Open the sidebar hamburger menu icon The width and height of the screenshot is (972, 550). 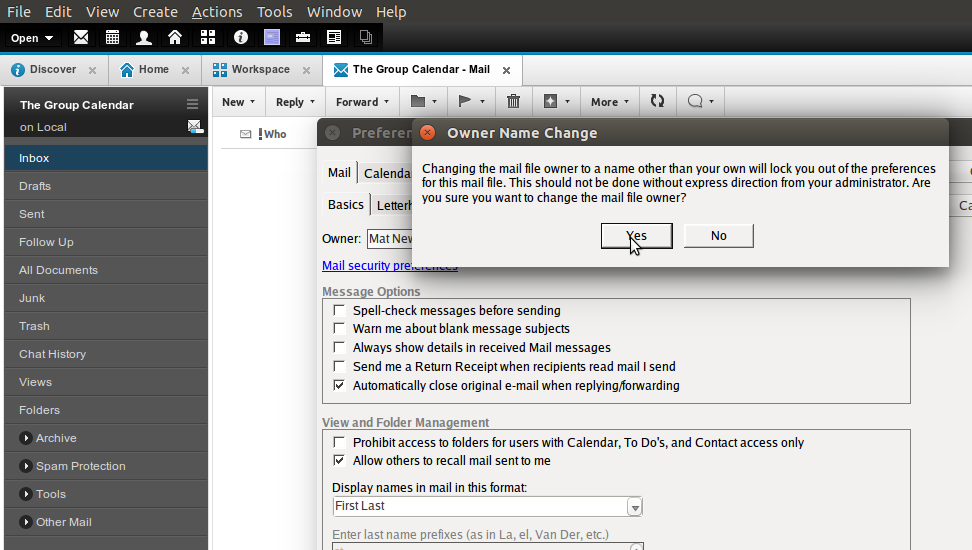[192, 104]
